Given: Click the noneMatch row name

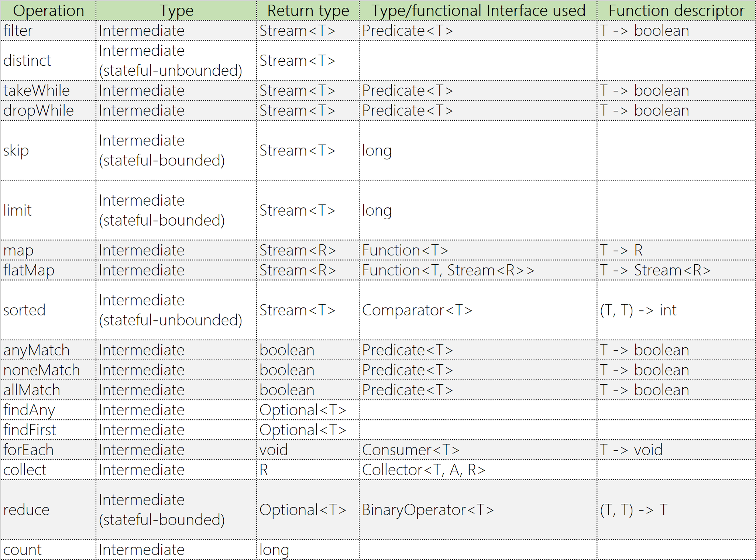Looking at the screenshot, I should 41,370.
